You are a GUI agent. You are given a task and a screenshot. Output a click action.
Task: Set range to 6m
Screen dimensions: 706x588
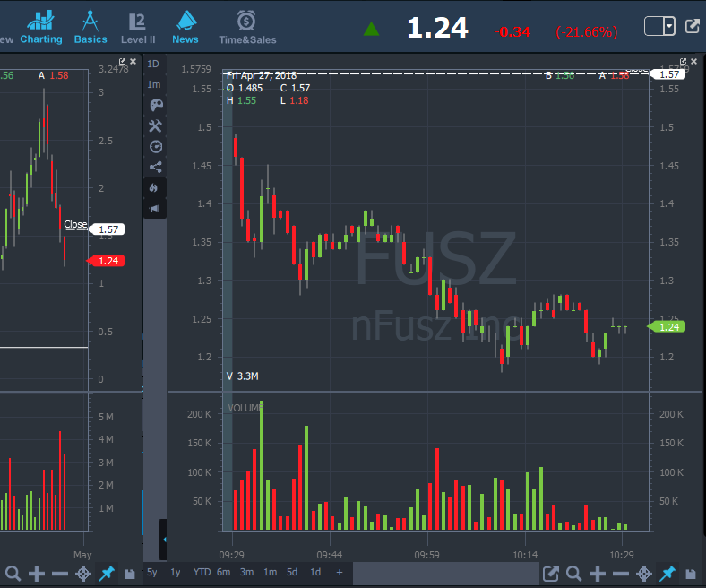(223, 572)
